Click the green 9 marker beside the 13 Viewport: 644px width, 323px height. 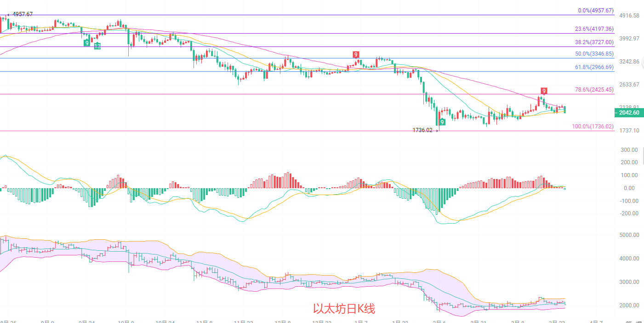point(87,43)
